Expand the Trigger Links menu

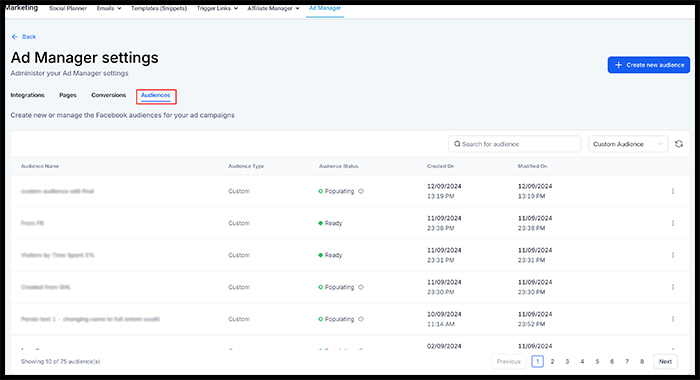(217, 8)
